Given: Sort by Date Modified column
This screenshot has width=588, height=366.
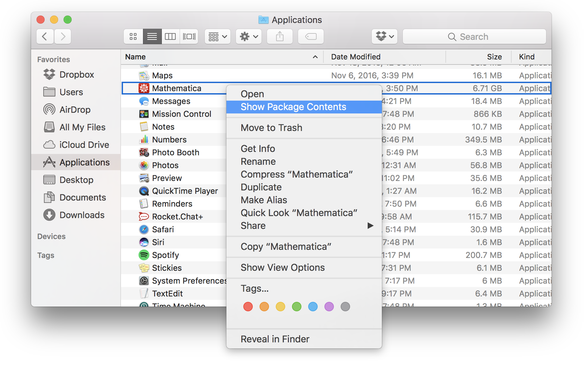Looking at the screenshot, I should coord(385,57).
